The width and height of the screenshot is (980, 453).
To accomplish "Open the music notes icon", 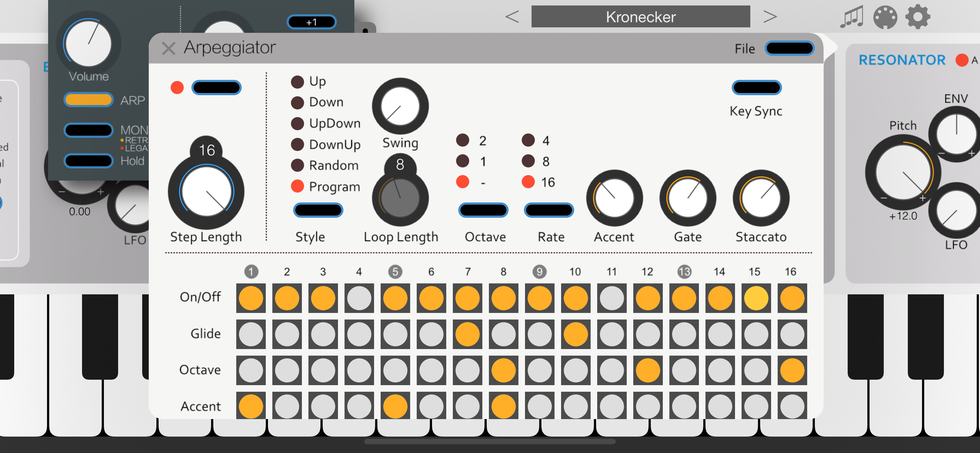I will click(x=851, y=17).
